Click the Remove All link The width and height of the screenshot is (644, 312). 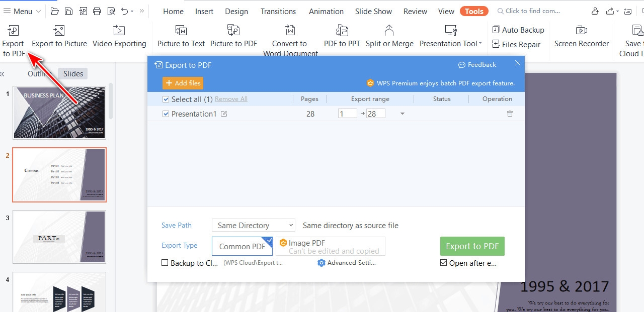(x=231, y=99)
